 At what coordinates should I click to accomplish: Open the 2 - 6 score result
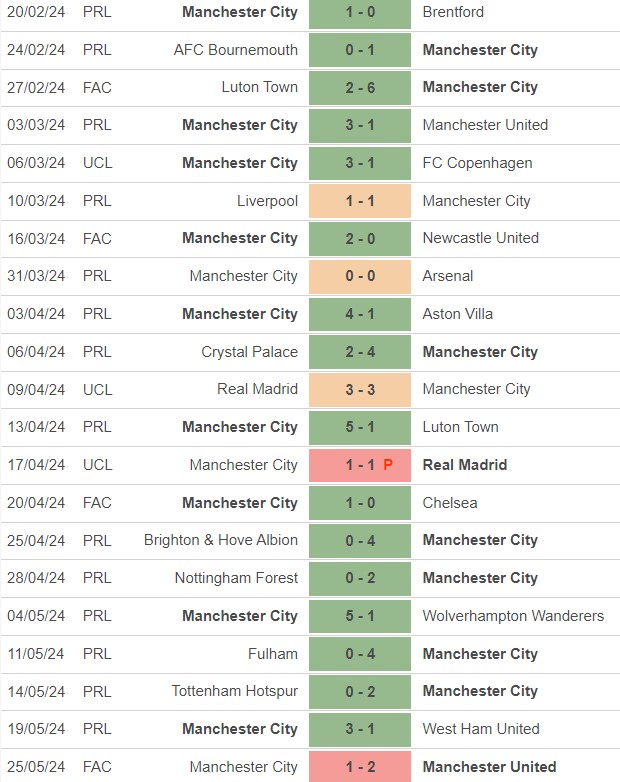(360, 88)
